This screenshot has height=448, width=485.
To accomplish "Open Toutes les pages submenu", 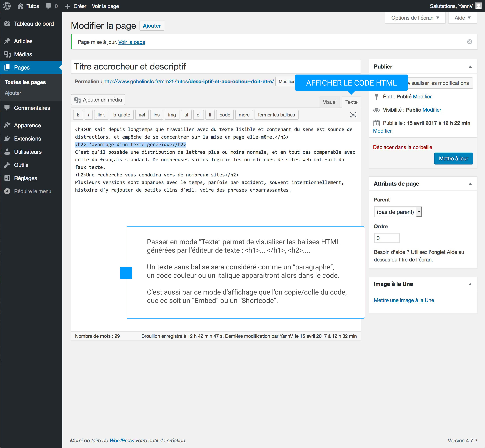I will click(x=25, y=82).
